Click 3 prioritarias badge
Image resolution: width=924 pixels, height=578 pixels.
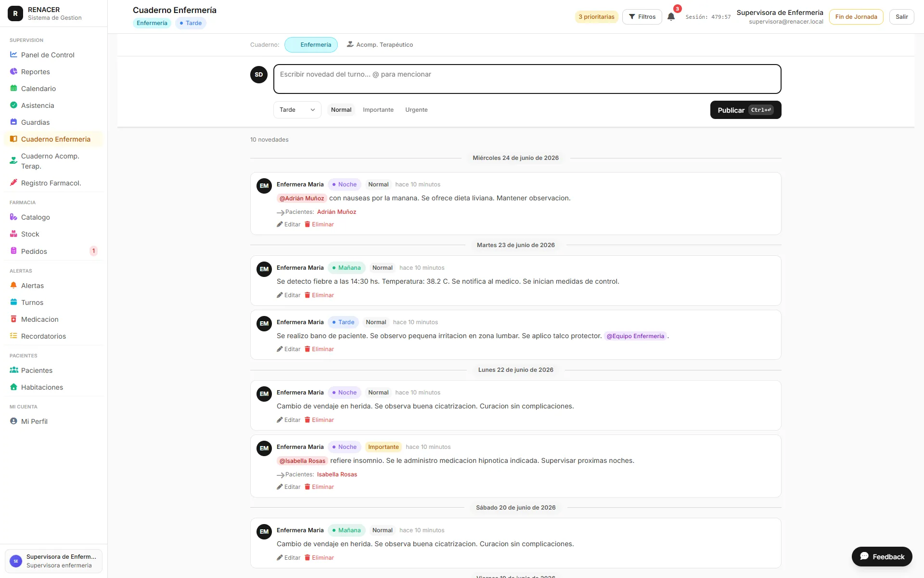596,16
